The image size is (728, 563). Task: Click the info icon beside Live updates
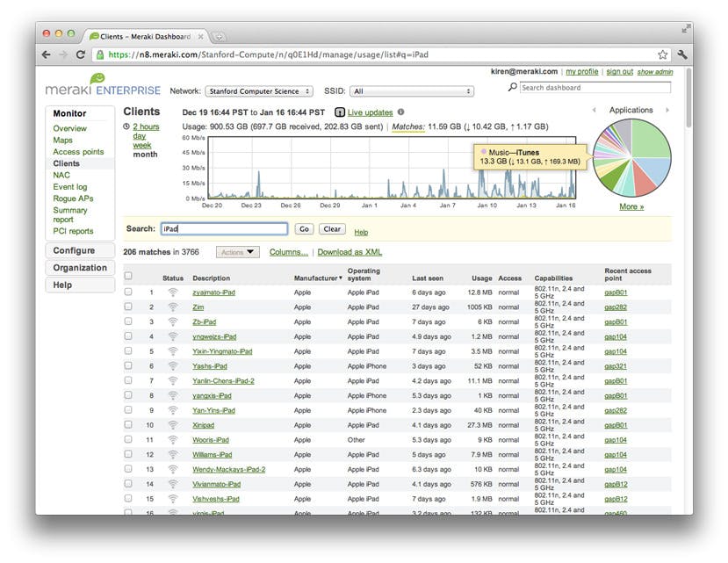401,112
